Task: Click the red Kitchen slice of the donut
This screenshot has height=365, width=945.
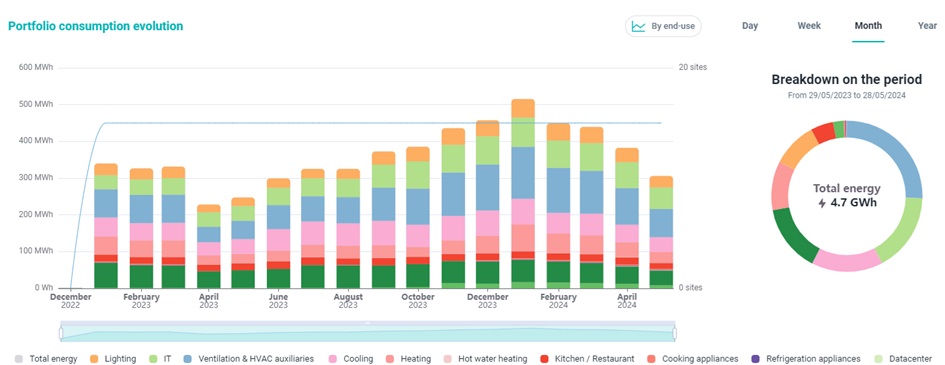Action: pyautogui.click(x=823, y=133)
